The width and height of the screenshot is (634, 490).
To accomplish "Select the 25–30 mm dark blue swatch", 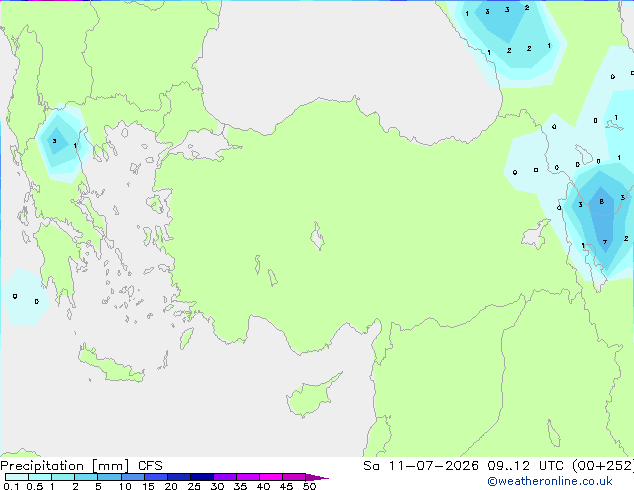I will (x=202, y=477).
